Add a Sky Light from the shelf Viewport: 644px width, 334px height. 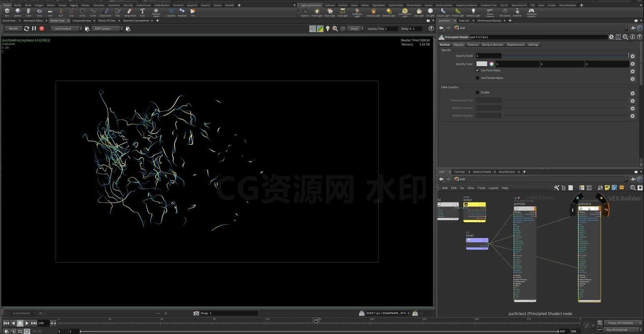pyautogui.click(x=419, y=12)
